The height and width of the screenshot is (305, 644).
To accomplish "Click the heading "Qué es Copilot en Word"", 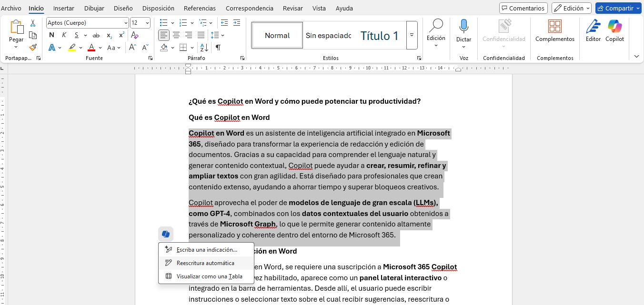I will pyautogui.click(x=229, y=118).
